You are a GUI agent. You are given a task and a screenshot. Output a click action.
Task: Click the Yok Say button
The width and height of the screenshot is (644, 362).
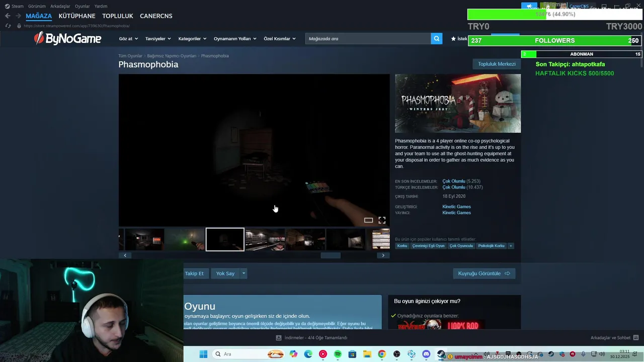coord(225,274)
